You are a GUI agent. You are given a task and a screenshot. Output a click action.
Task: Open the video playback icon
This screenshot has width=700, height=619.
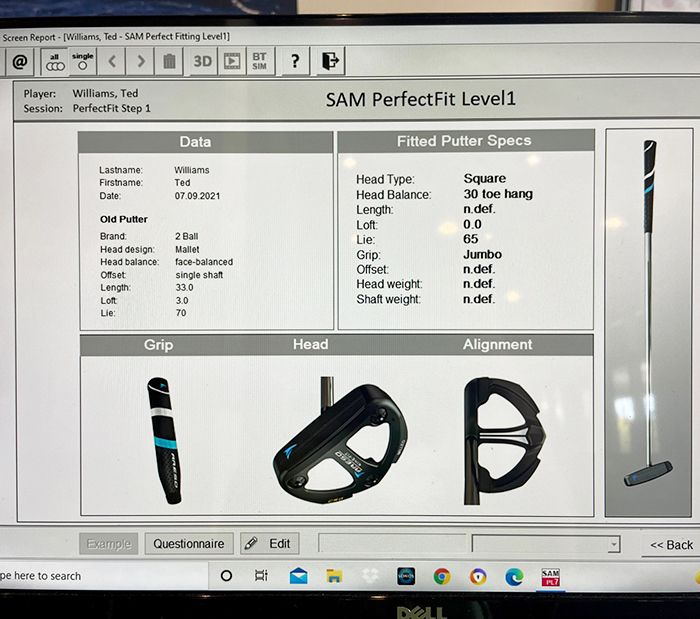point(232,61)
